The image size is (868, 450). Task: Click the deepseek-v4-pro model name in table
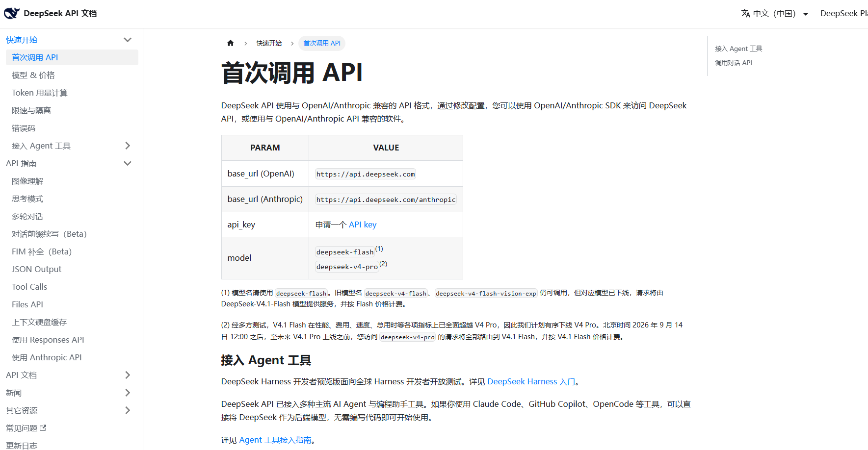click(x=347, y=267)
